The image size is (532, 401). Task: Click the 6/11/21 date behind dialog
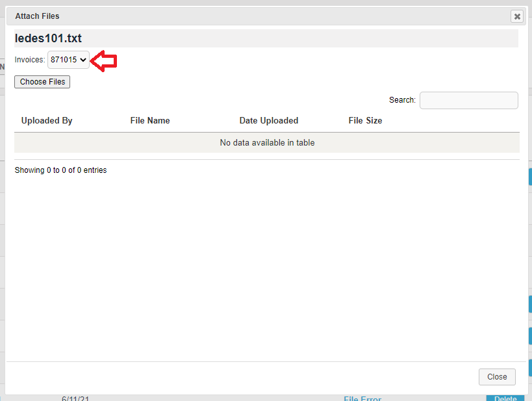coord(75,398)
